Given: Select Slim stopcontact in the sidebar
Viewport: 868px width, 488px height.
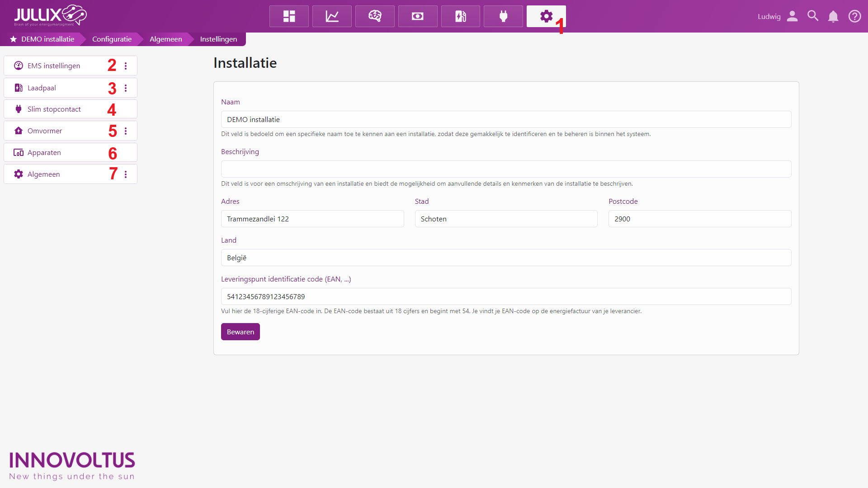Looking at the screenshot, I should (54, 109).
